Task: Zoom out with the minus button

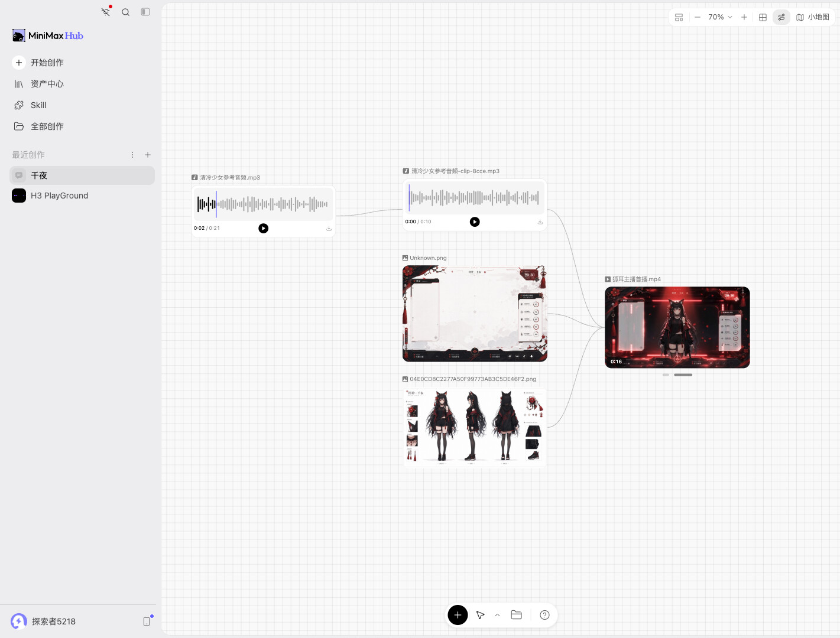Action: [x=698, y=17]
